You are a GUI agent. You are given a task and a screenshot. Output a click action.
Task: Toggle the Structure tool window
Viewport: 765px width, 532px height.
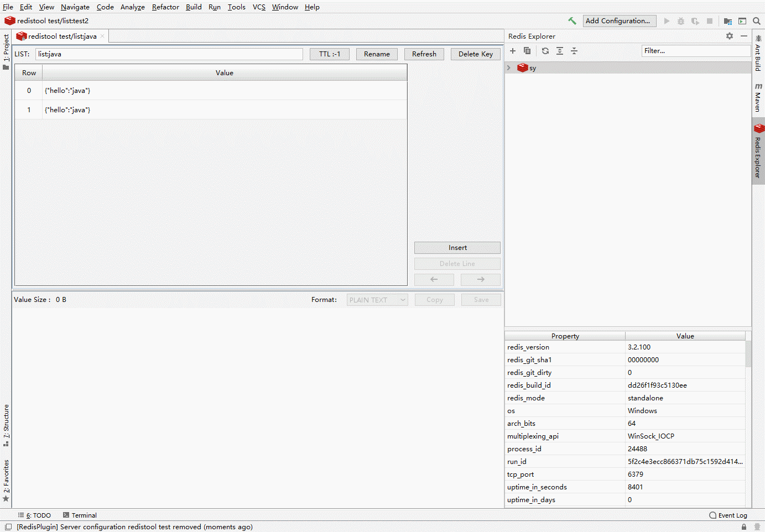click(6, 425)
